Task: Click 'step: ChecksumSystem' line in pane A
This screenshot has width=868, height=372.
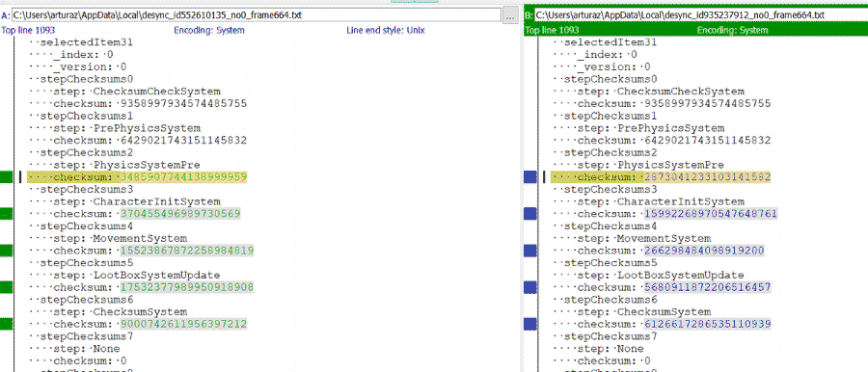Action: click(x=120, y=311)
